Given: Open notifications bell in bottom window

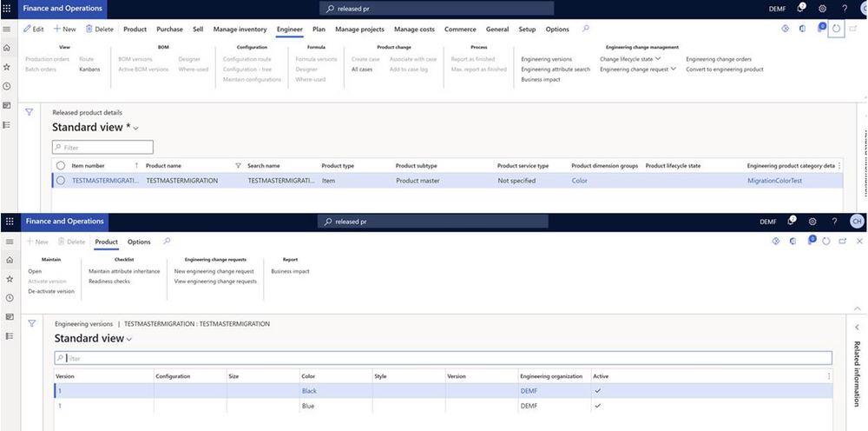Looking at the screenshot, I should pyautogui.click(x=792, y=221).
